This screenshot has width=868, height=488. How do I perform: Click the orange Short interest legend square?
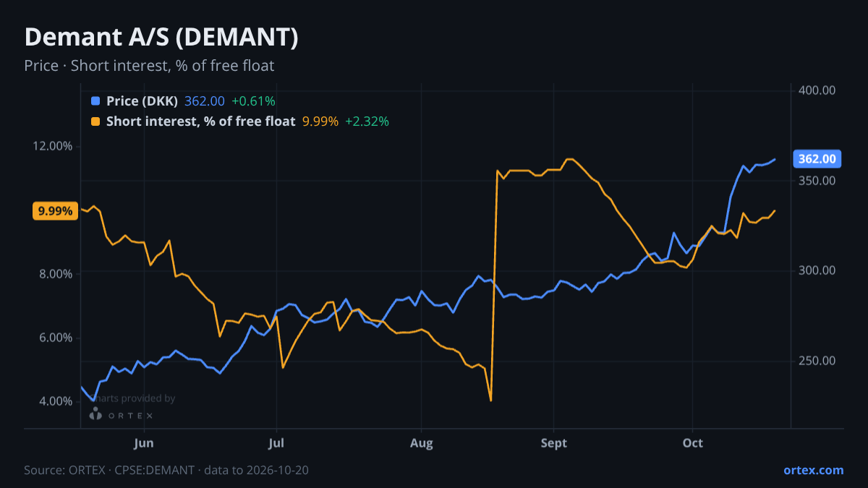pos(95,121)
